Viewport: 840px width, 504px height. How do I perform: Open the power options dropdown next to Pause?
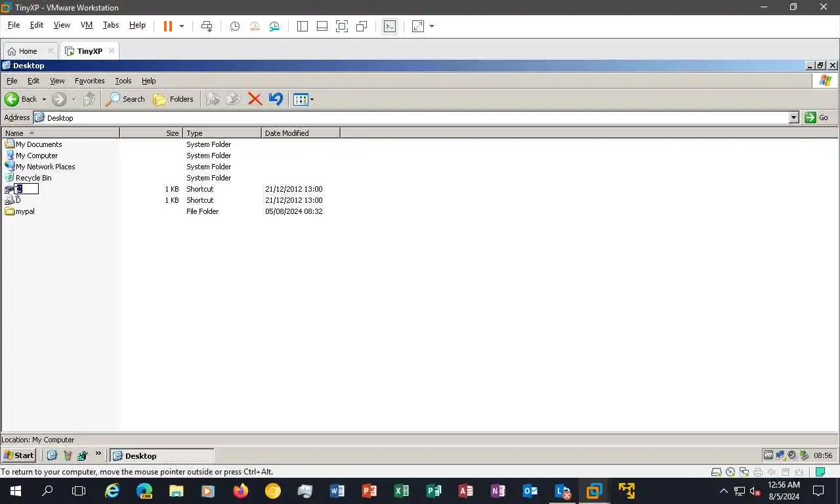point(182,26)
